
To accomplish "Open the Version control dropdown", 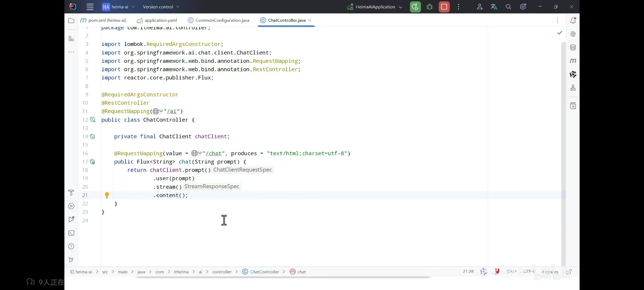I will [x=161, y=7].
